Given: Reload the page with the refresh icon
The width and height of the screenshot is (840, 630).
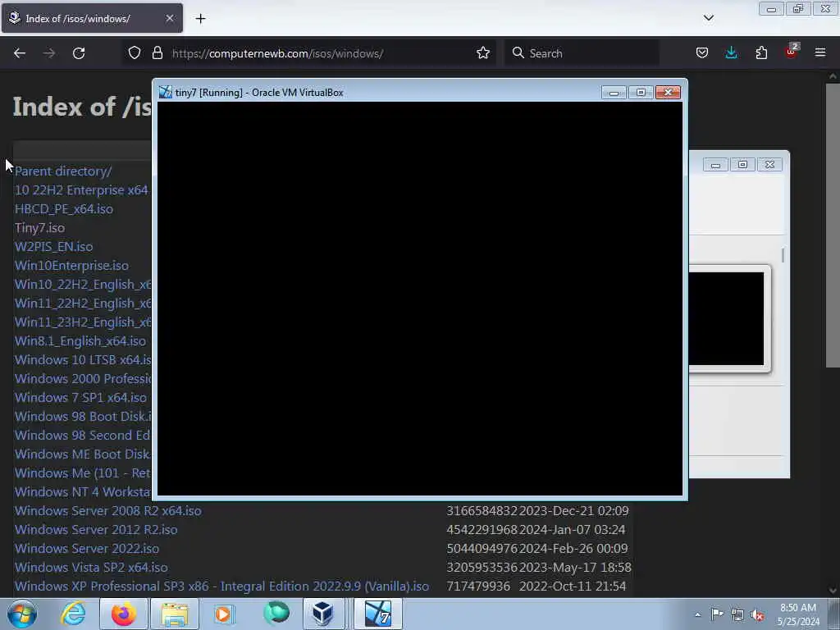Looking at the screenshot, I should (x=79, y=53).
